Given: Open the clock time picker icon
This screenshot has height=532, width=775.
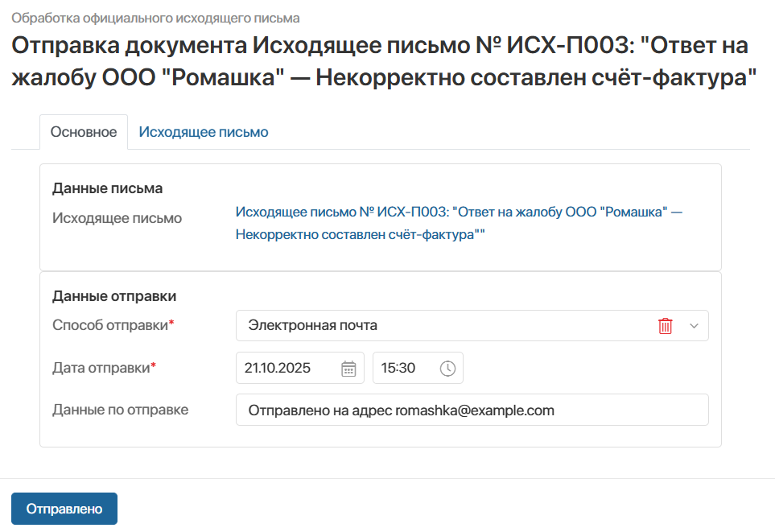Looking at the screenshot, I should (x=447, y=369).
